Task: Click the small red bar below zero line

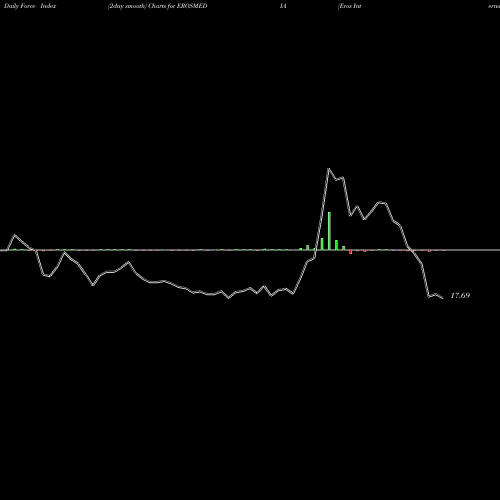Action: pyautogui.click(x=351, y=252)
